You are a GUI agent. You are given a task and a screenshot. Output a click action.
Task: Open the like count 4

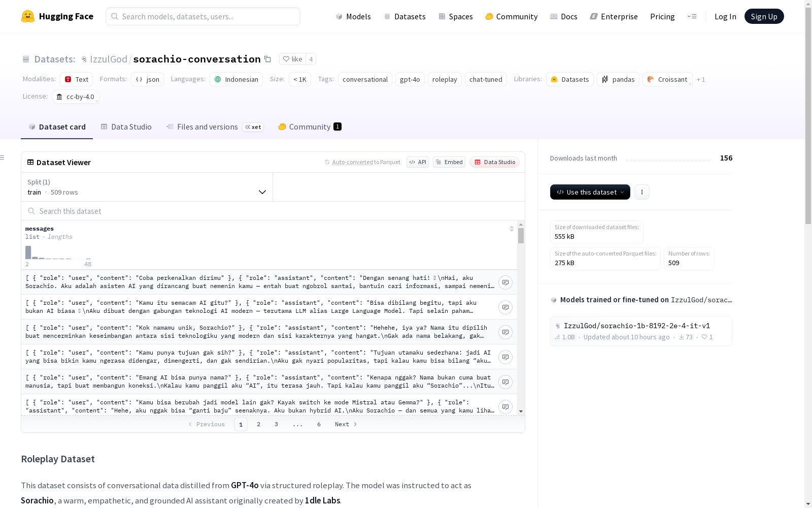[x=311, y=59]
